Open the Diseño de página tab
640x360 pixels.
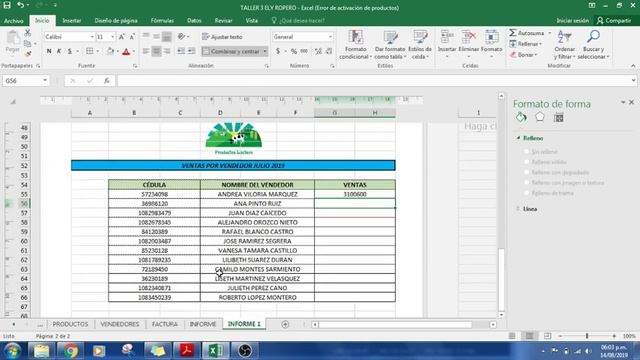[116, 20]
